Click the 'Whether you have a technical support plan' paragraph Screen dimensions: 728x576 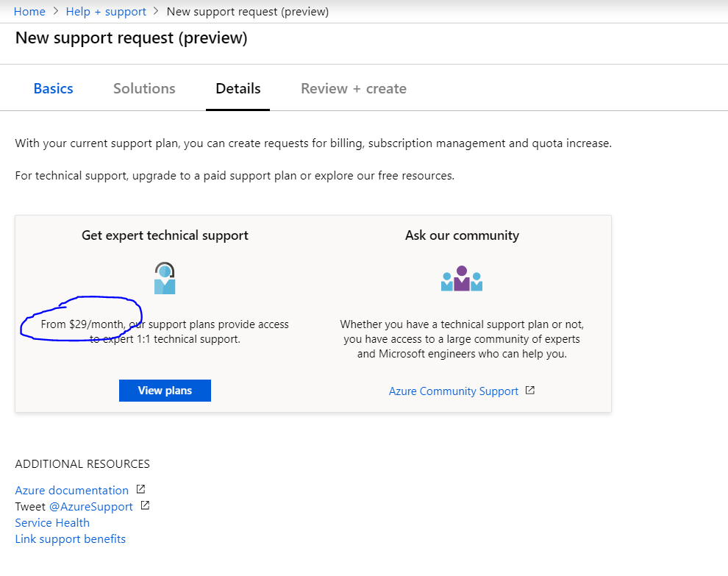[462, 339]
